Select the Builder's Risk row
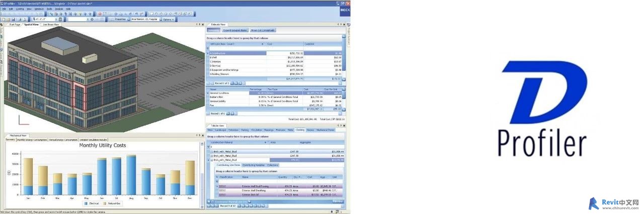Image resolution: width=644 pixels, height=214 pixels. (276, 97)
